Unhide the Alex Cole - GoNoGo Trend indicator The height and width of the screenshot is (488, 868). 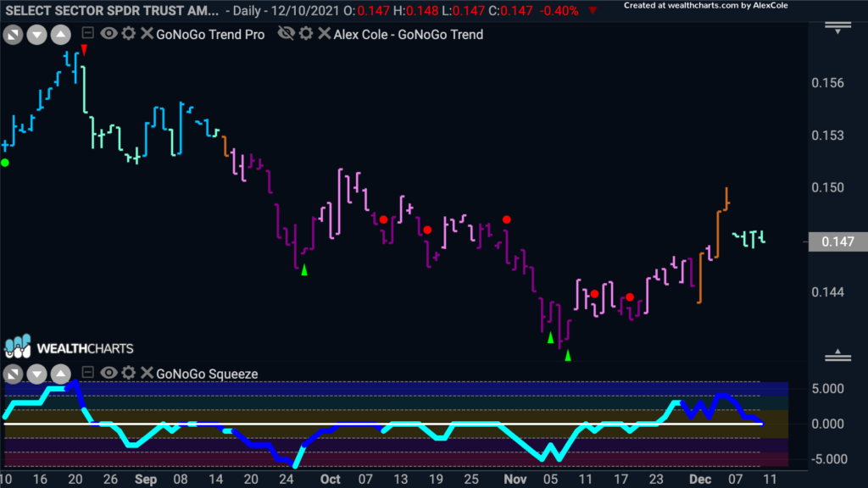tap(287, 34)
